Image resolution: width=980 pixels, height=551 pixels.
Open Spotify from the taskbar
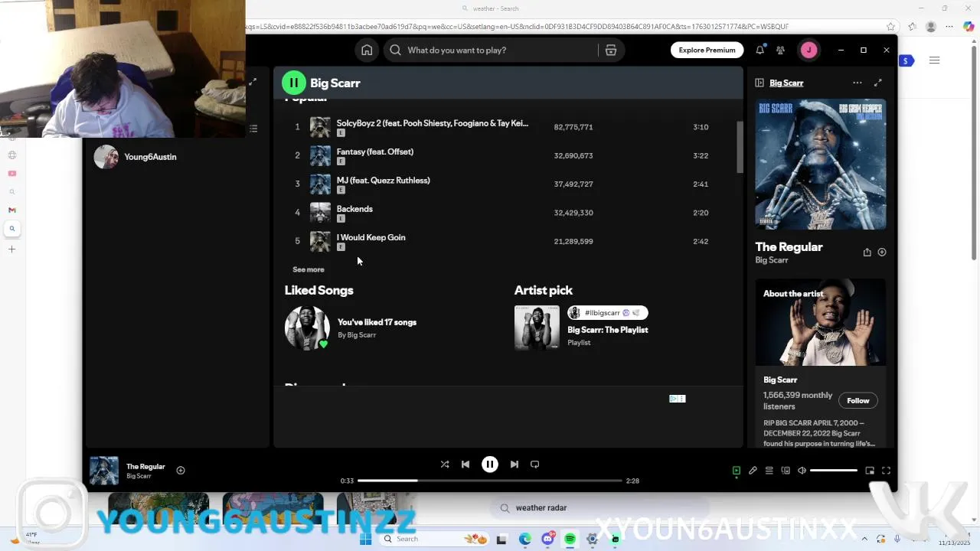pyautogui.click(x=570, y=540)
